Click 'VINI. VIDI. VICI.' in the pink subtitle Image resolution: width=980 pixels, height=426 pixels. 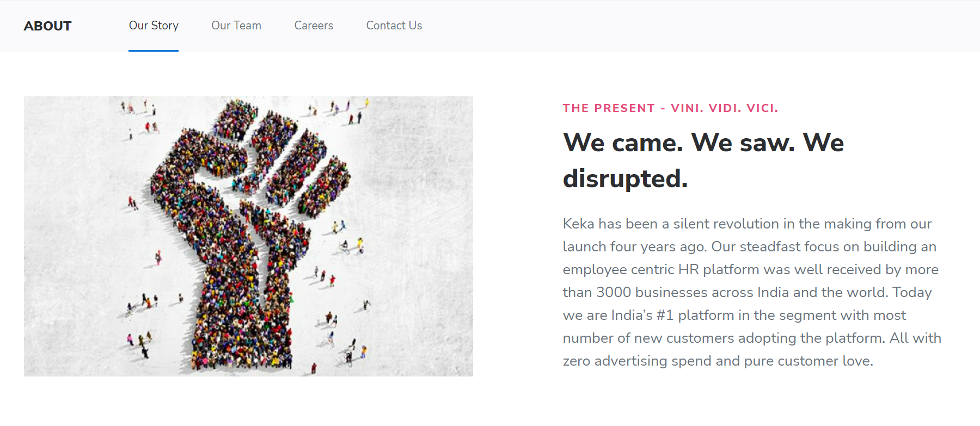click(724, 108)
